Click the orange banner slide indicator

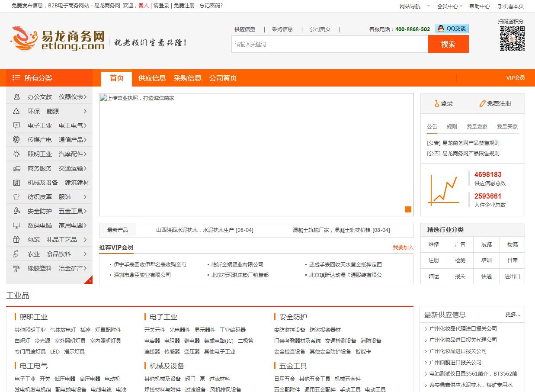(x=408, y=209)
